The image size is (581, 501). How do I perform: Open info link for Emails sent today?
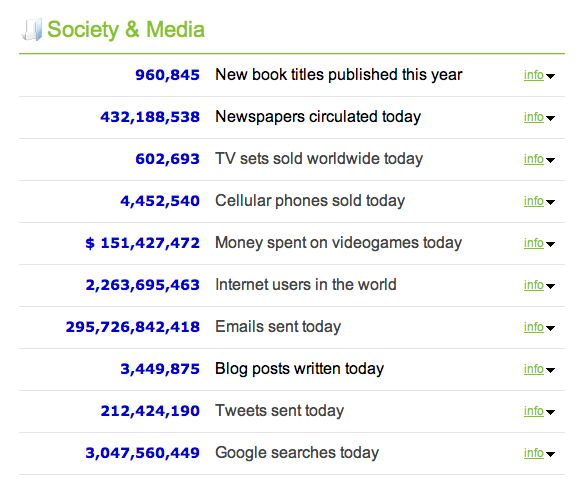pos(534,327)
